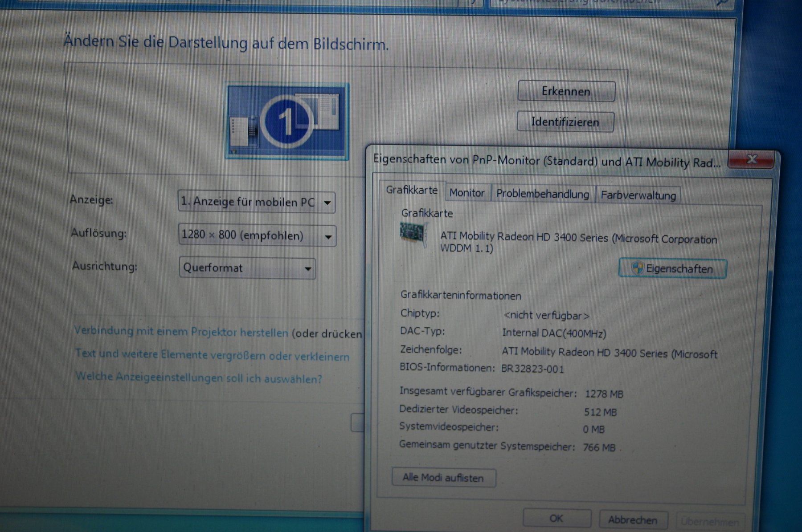Click the ATI Mobility Radeon HD 3400 adapter name
Image resolution: width=802 pixels, height=532 pixels.
pos(578,242)
